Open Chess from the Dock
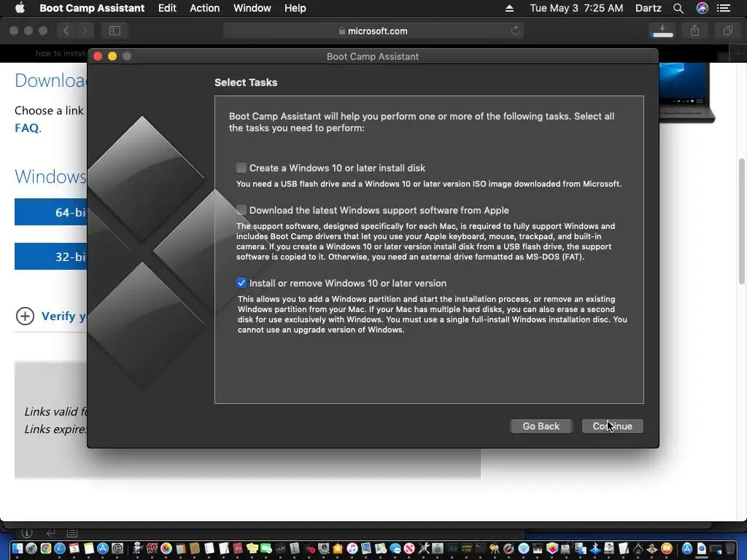747x560 pixels. [652, 548]
